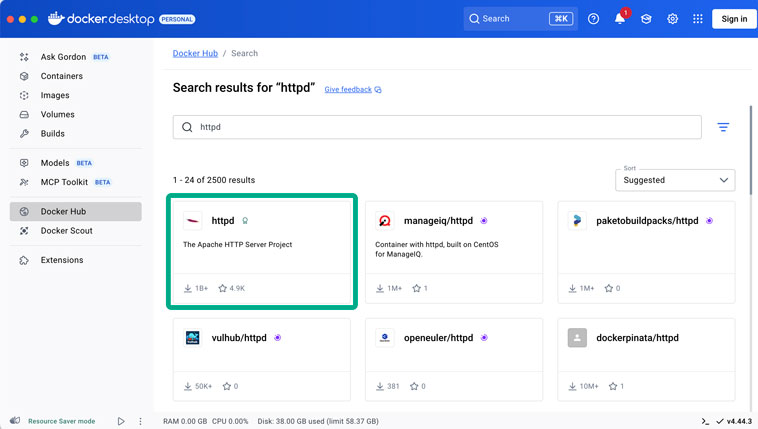
Task: Open the dockerpinata/httpd result
Action: click(x=646, y=359)
